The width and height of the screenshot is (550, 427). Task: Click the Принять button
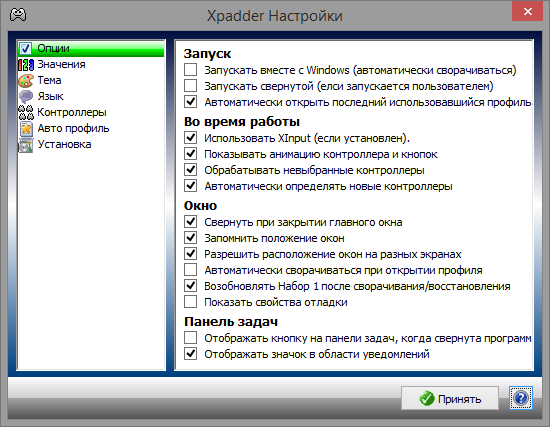(x=450, y=398)
